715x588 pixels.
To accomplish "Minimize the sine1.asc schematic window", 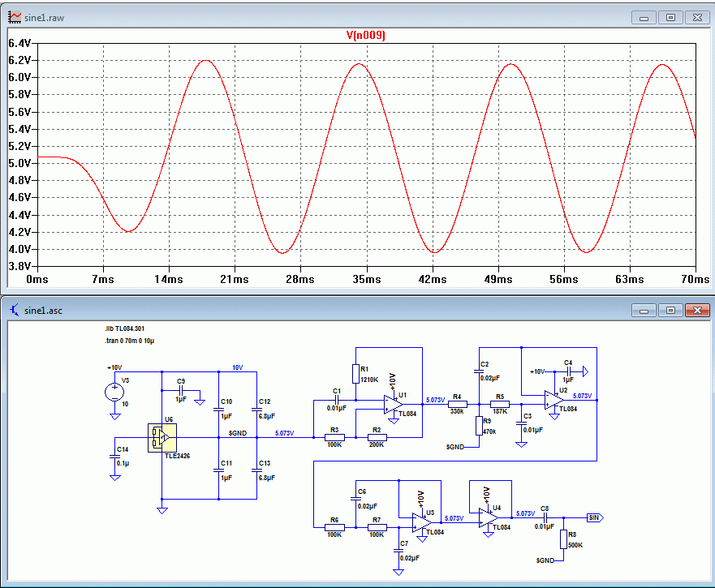I will pos(644,311).
